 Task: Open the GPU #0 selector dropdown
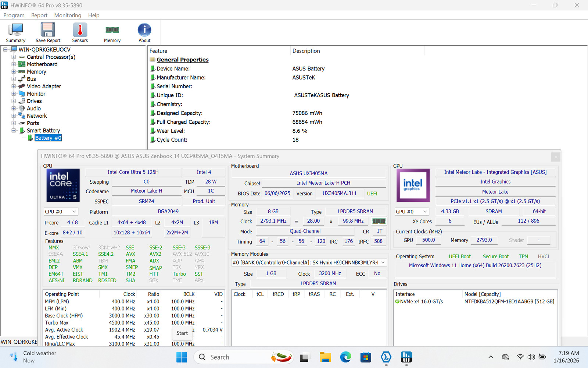pyautogui.click(x=412, y=212)
